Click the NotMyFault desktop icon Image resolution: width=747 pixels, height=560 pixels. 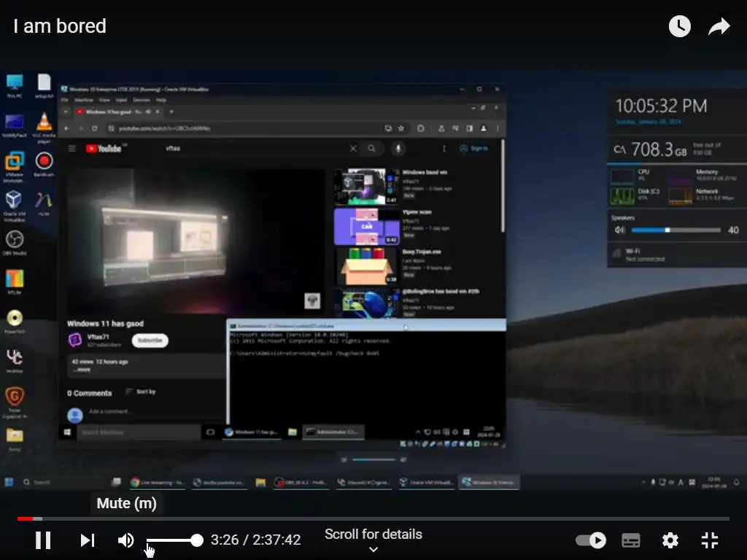(15, 125)
